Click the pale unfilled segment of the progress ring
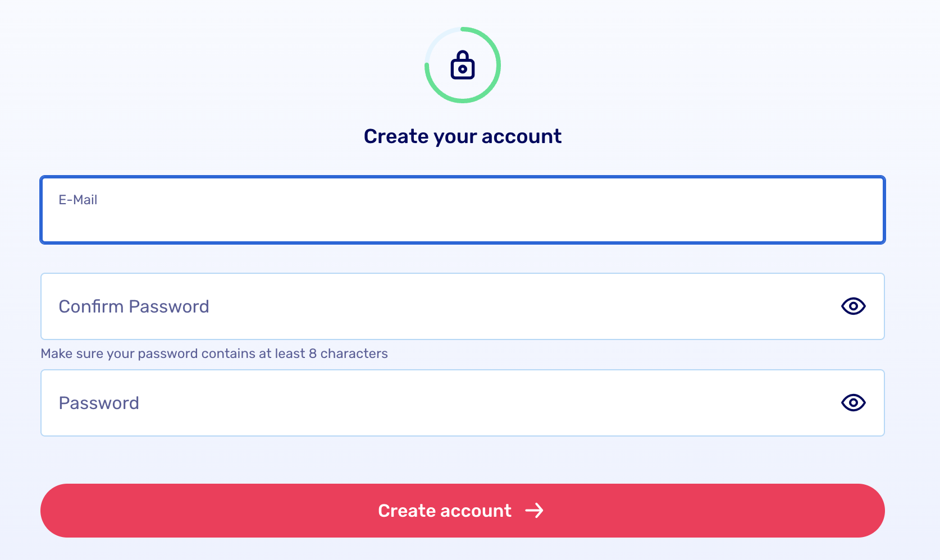 pyautogui.click(x=438, y=40)
